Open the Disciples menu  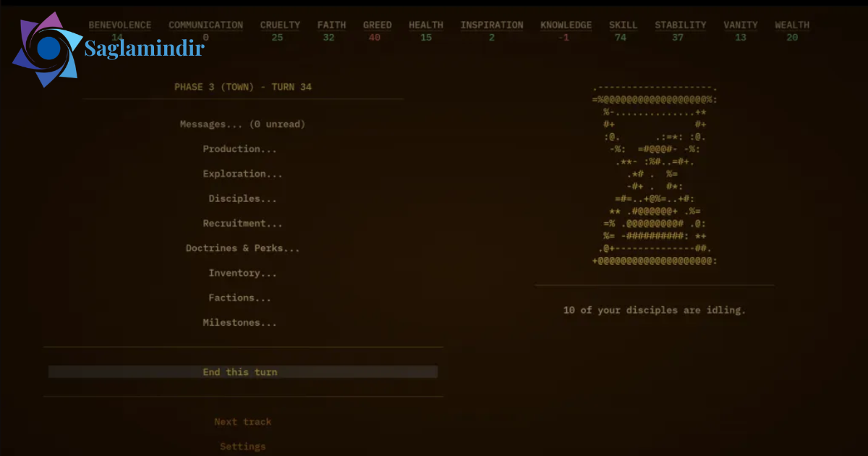click(242, 198)
